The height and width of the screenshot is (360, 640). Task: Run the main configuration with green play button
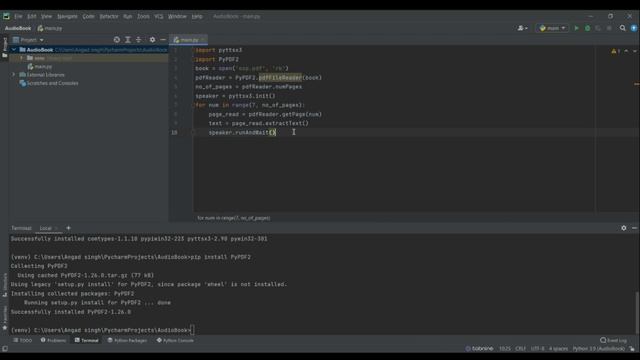[576, 28]
